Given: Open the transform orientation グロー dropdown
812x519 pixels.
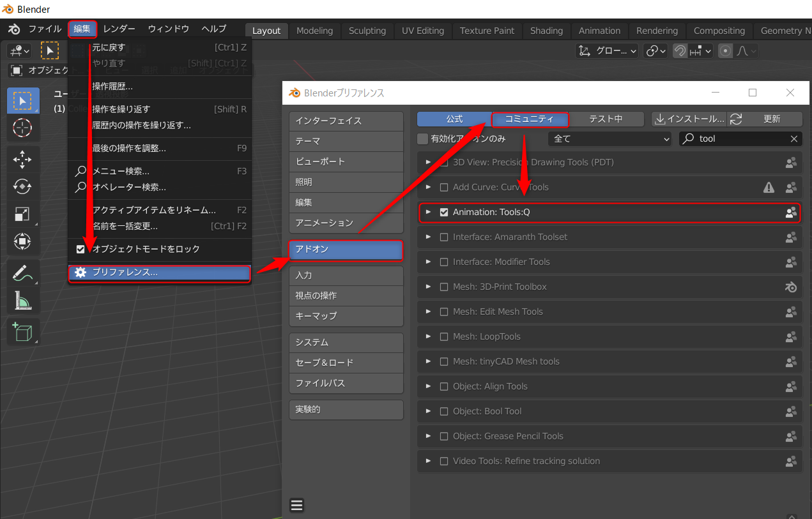Looking at the screenshot, I should coord(607,50).
